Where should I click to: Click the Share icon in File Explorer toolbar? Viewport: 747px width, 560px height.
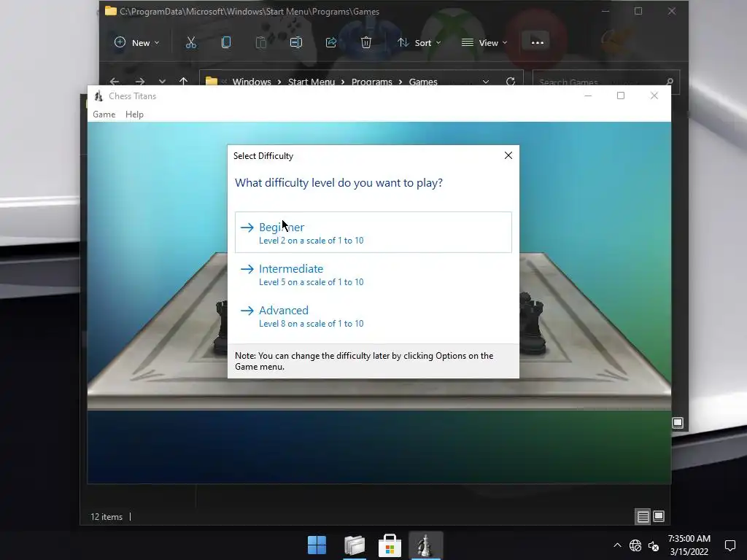coord(331,42)
